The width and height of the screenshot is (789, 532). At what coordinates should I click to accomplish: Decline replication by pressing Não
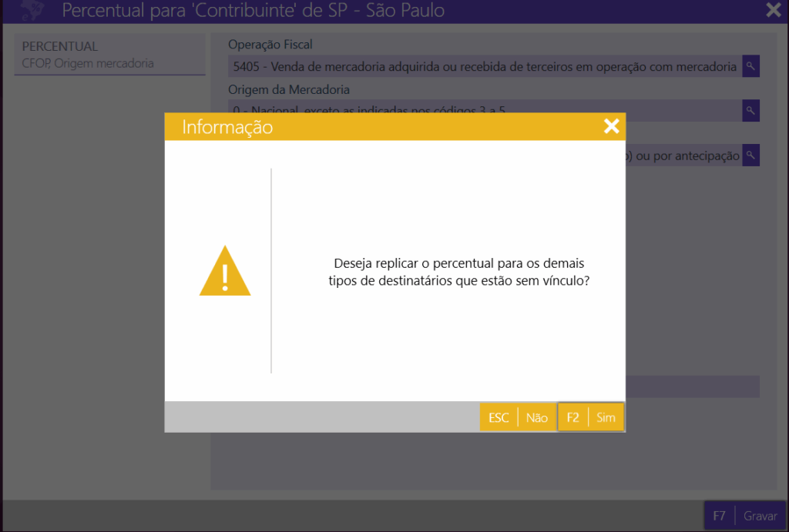[536, 417]
